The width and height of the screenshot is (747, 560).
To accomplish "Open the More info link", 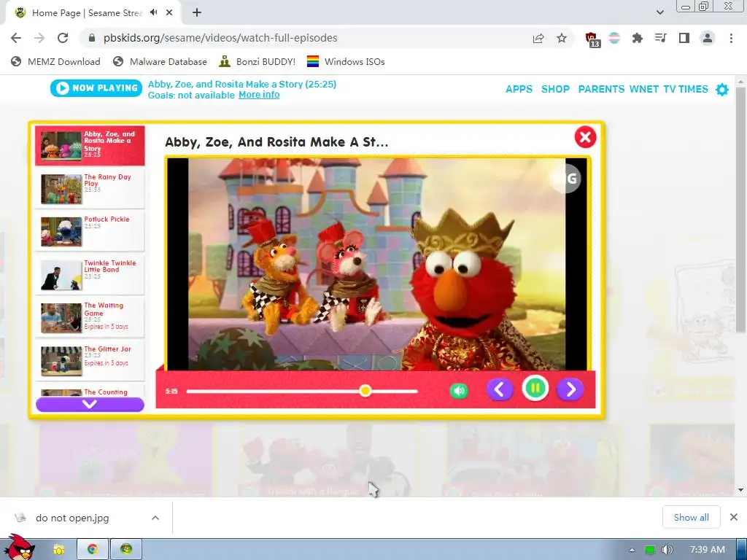I will (x=259, y=95).
